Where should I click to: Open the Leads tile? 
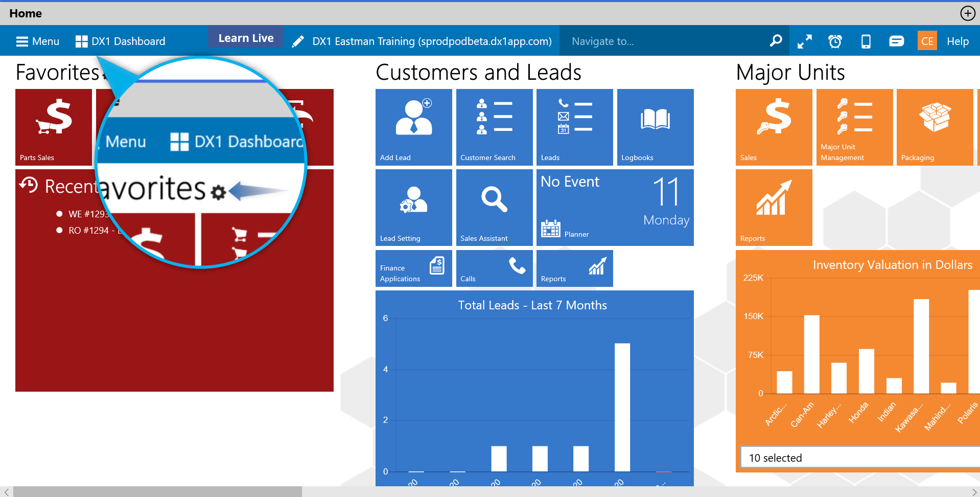575,127
